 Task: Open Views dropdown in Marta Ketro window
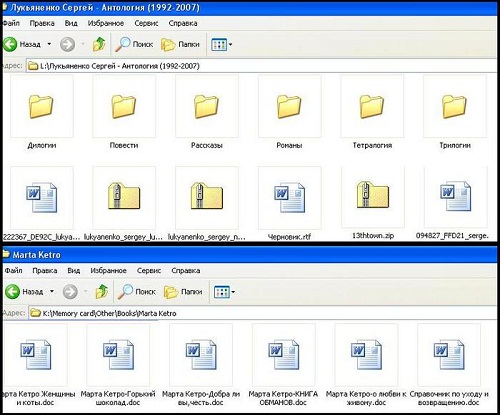point(233,292)
